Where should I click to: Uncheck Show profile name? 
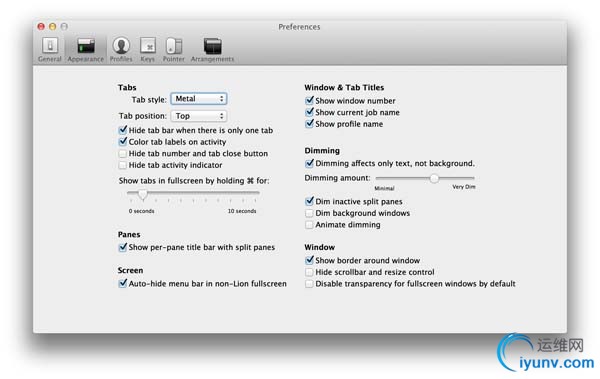pyautogui.click(x=309, y=124)
